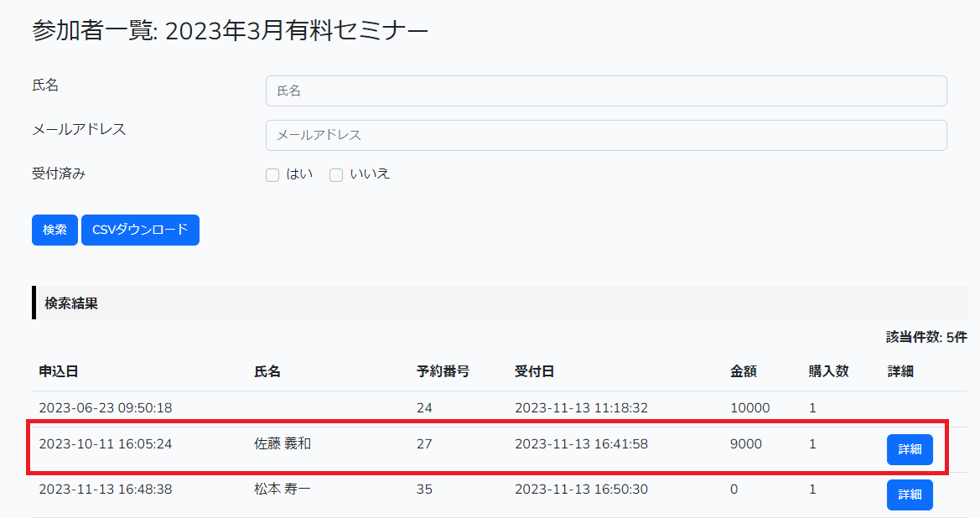Select the 金額 10000 cell
Screen dimensions: 980x518
750,408
